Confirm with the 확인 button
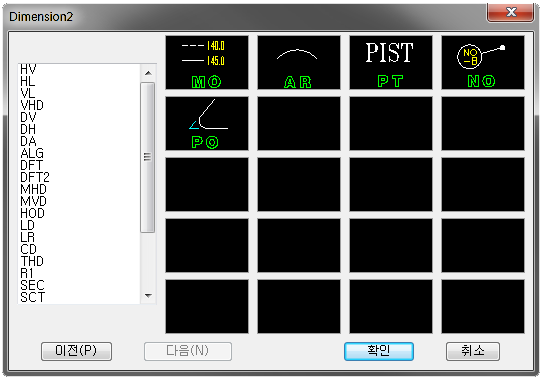Image resolution: width=543 pixels, height=379 pixels. [x=379, y=351]
